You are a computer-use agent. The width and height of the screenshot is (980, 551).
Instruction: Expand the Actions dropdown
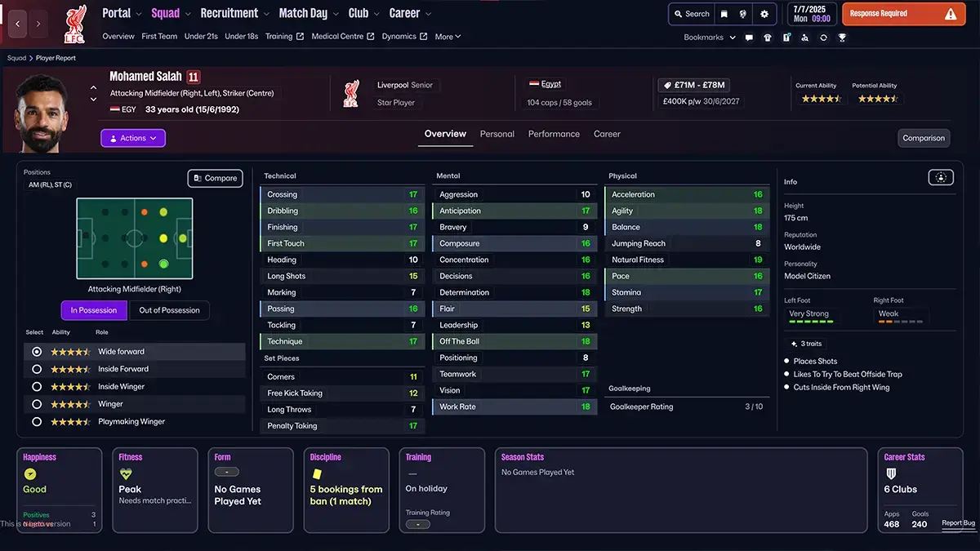133,138
